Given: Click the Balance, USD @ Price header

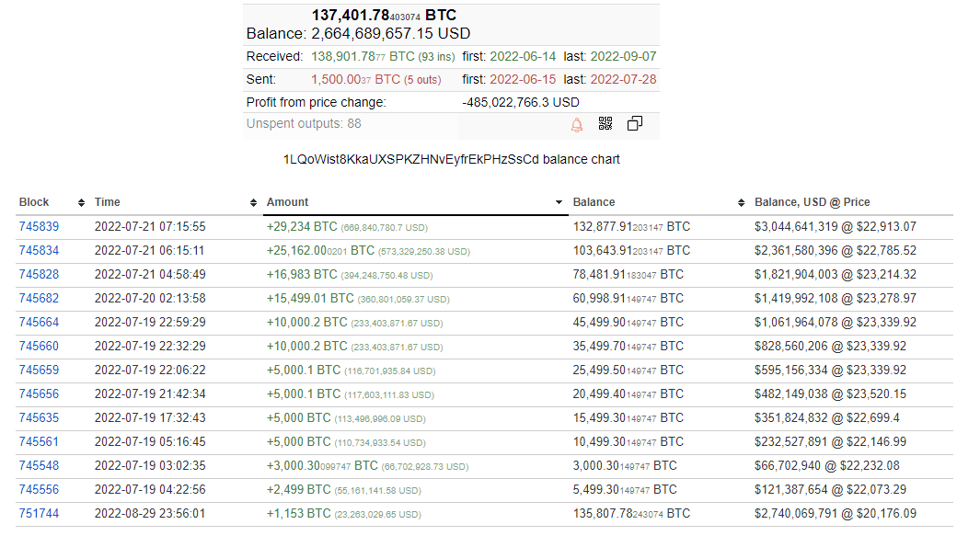Looking at the screenshot, I should tap(812, 202).
